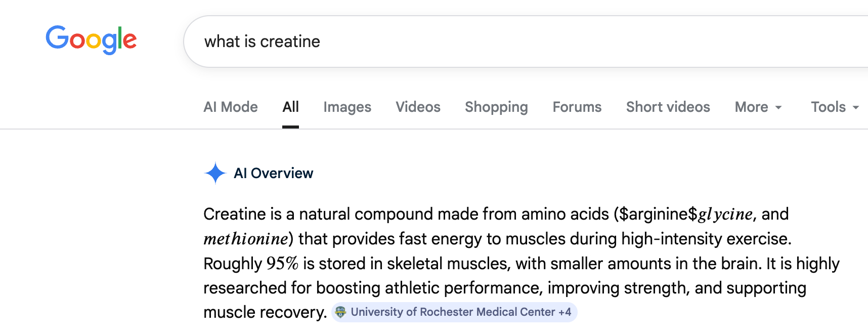Click the italic word methionine

pyautogui.click(x=246, y=239)
